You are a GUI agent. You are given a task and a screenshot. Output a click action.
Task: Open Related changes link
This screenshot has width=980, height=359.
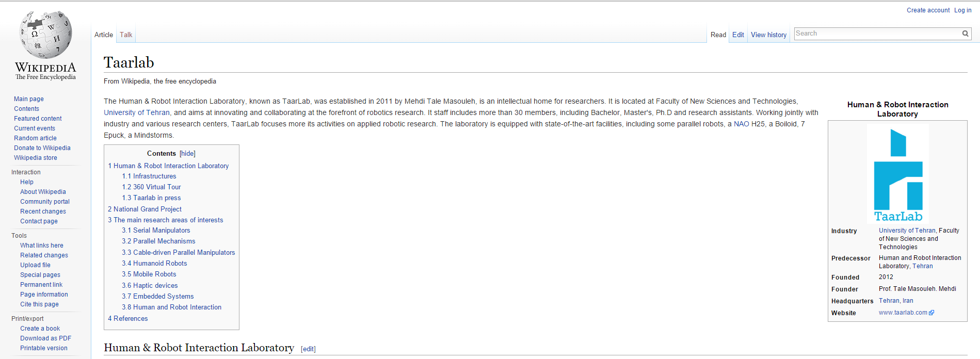pyautogui.click(x=44, y=255)
